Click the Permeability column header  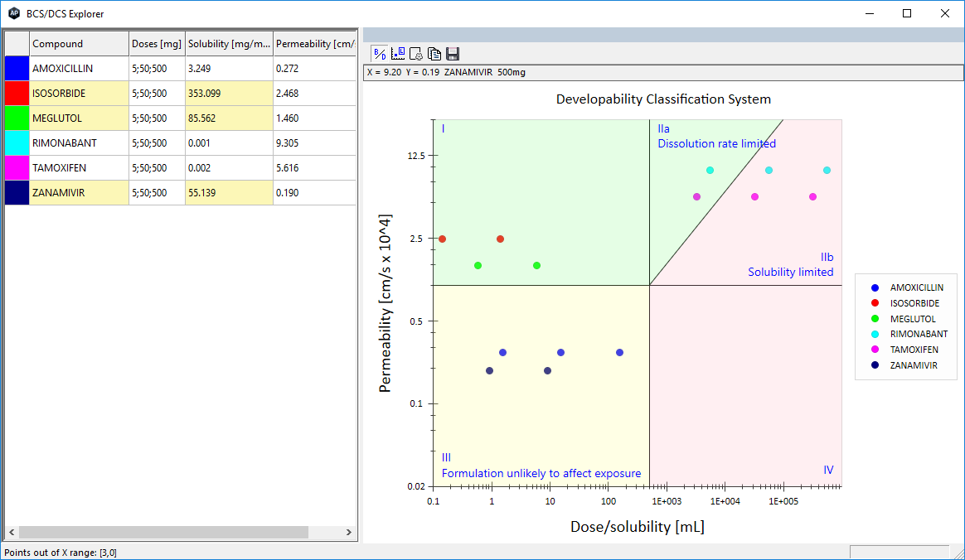coord(315,44)
